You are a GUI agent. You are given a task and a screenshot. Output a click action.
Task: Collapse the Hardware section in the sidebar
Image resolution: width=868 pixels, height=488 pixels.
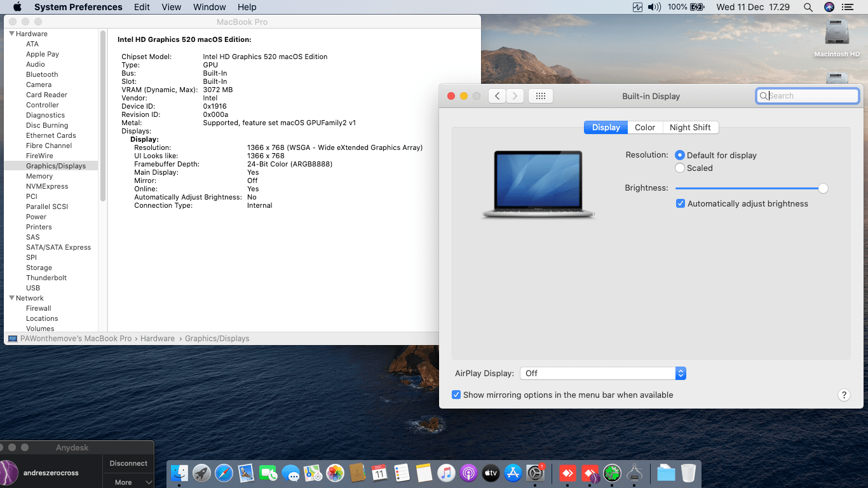tap(11, 33)
